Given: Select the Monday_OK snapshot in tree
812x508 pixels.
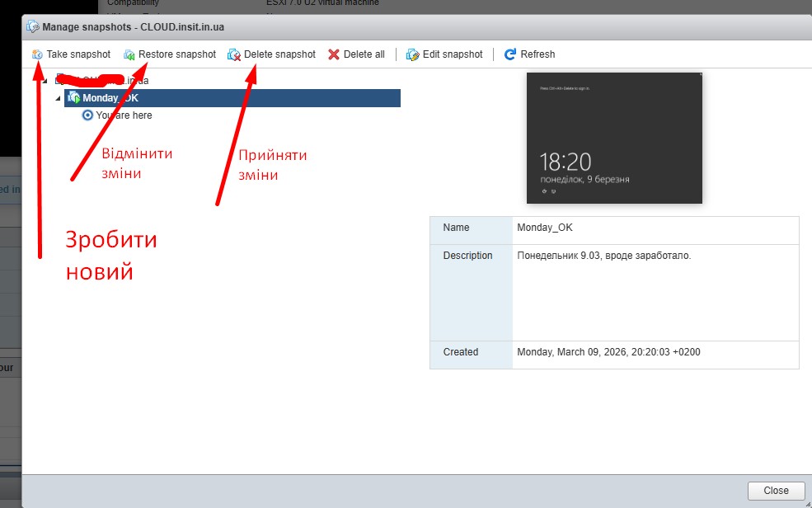Looking at the screenshot, I should coord(110,98).
